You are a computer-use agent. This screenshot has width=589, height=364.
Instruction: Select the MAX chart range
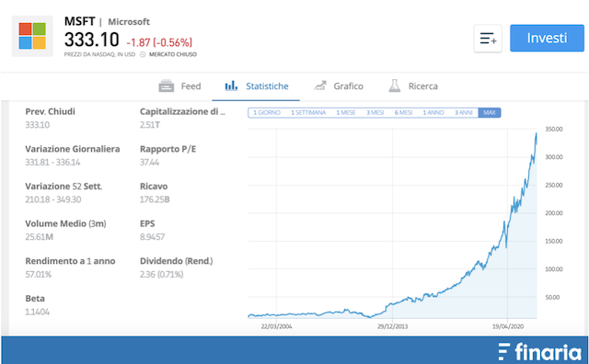(490, 112)
